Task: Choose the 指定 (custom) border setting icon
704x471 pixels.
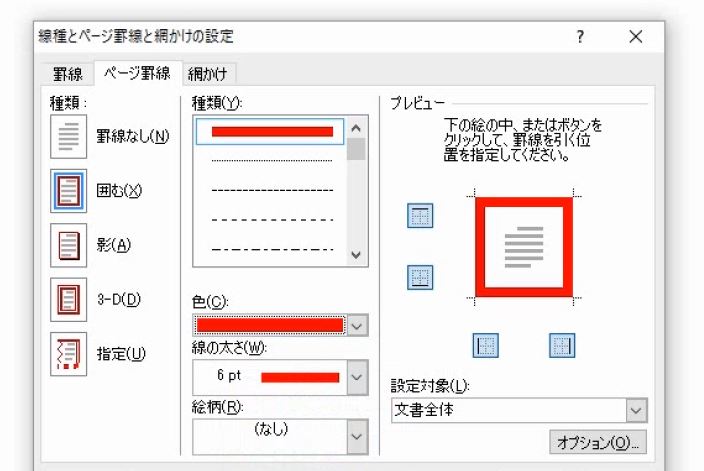Action: click(68, 354)
